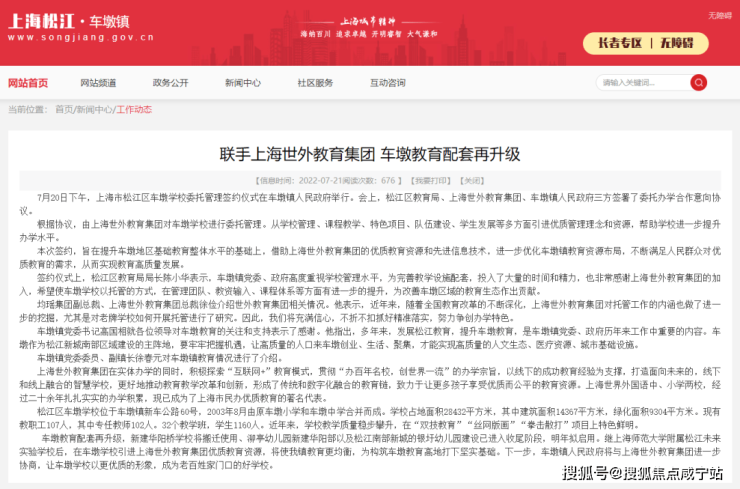Click the paragraph beginning 均瑶集团副总裁
Image resolution: width=740 pixels, height=489 pixels.
coord(370,312)
